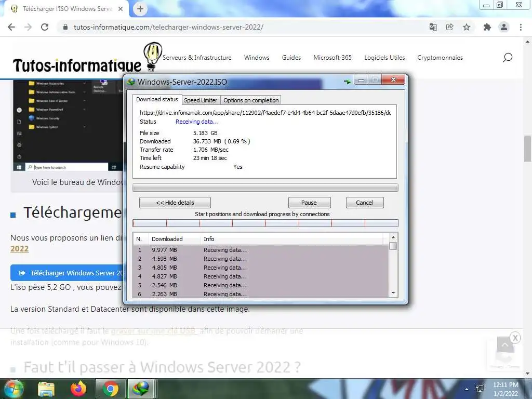Click the Windows desktop screenshot thumbnail
The width and height of the screenshot is (532, 399).
[x=68, y=126]
